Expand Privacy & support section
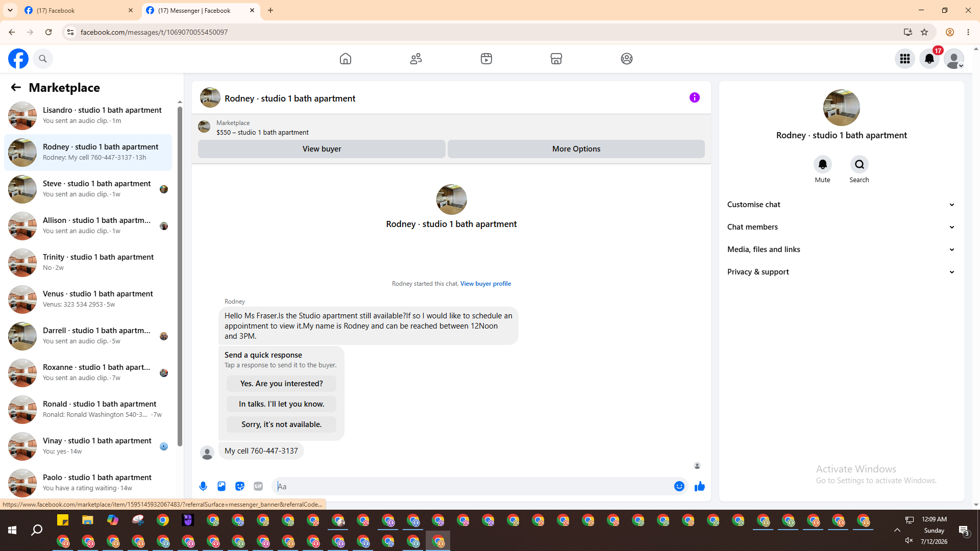Screen dimensions: 980x551 coord(841,272)
